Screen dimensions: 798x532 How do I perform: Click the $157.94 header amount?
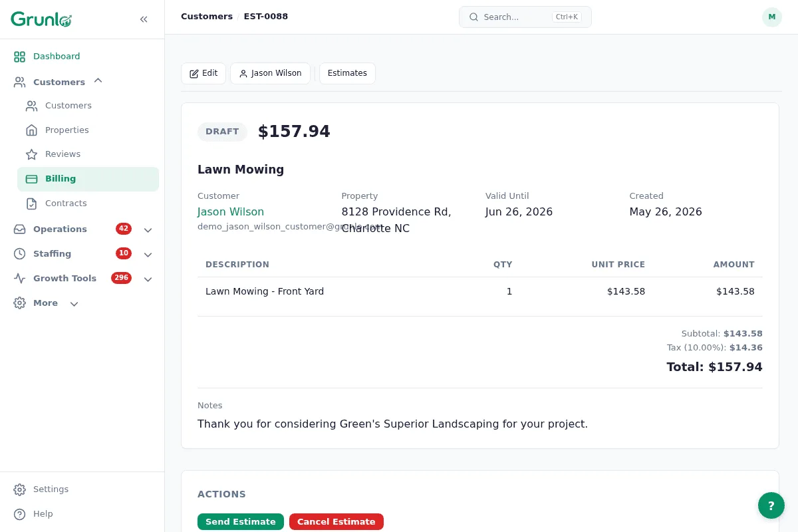click(x=294, y=132)
